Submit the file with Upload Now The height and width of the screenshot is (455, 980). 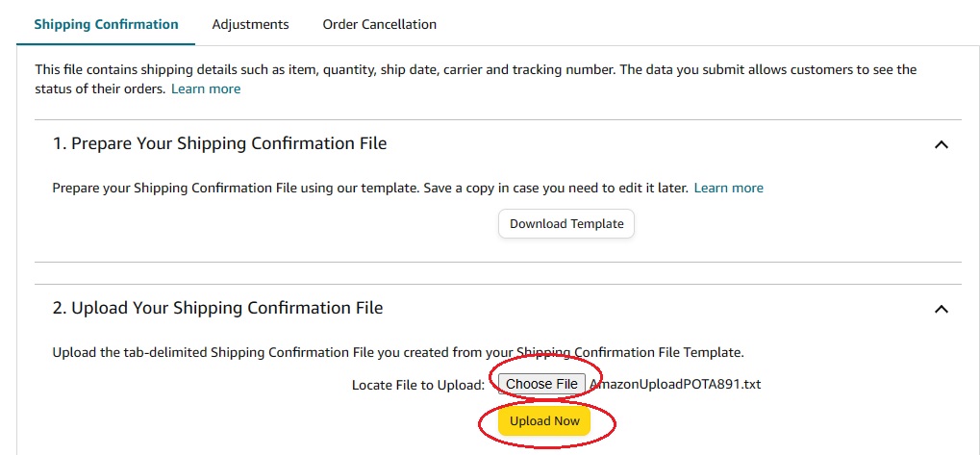(x=544, y=421)
